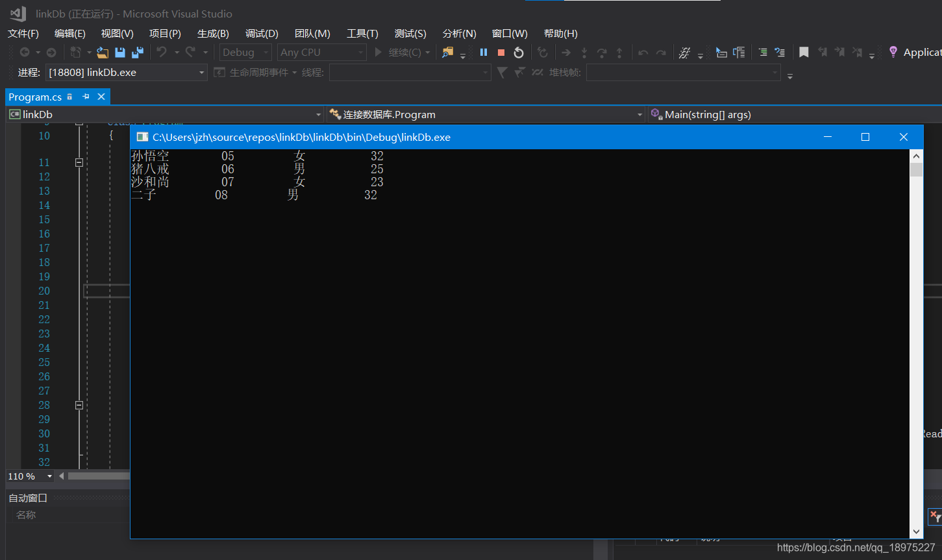Open the blog.csdn.net/qq_18975227 link
This screenshot has width=942, height=560.
click(x=856, y=548)
